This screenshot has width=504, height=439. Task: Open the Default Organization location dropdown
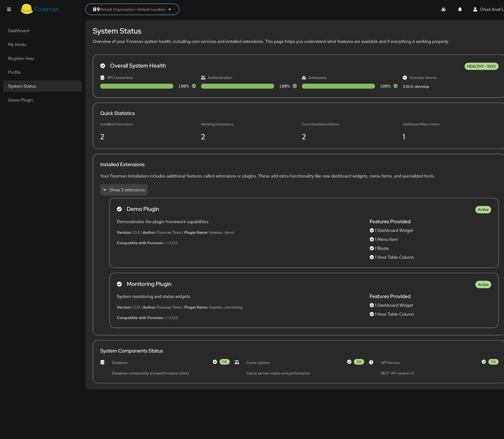(x=132, y=9)
